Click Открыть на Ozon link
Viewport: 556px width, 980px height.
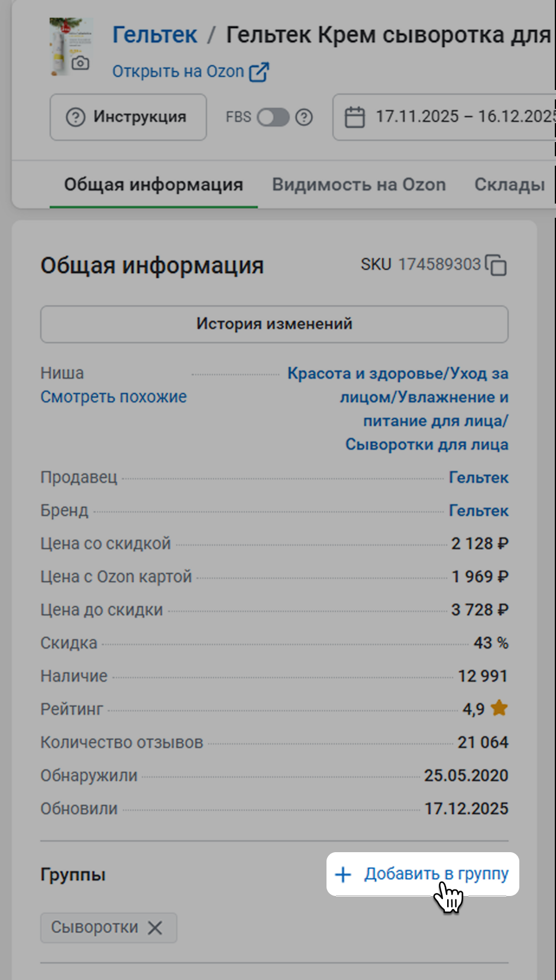(178, 72)
